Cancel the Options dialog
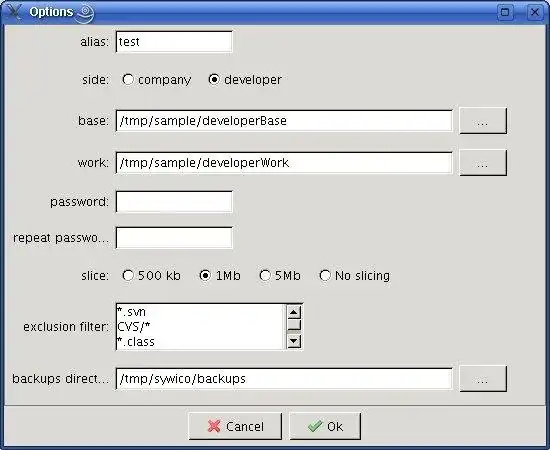 pyautogui.click(x=235, y=426)
